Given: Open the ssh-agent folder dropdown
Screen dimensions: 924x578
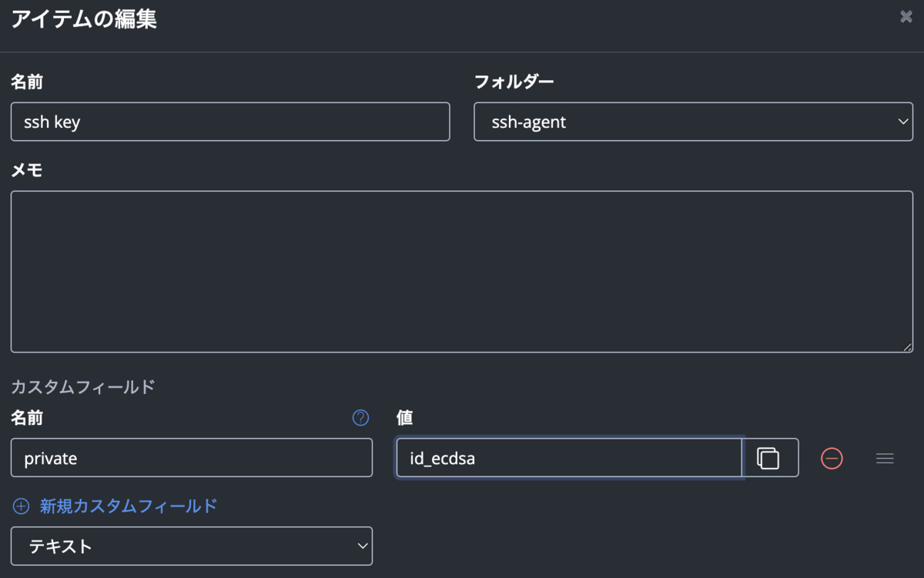Looking at the screenshot, I should pyautogui.click(x=693, y=122).
